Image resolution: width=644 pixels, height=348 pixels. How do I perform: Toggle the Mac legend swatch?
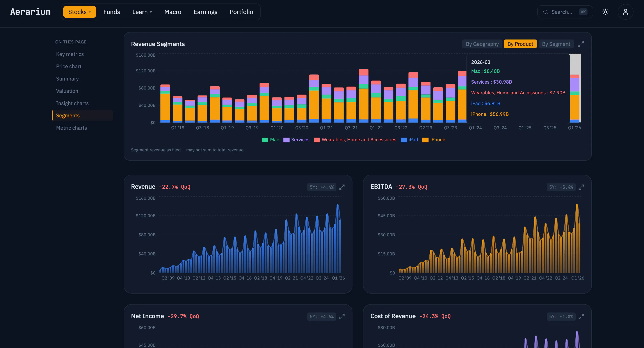pos(265,140)
